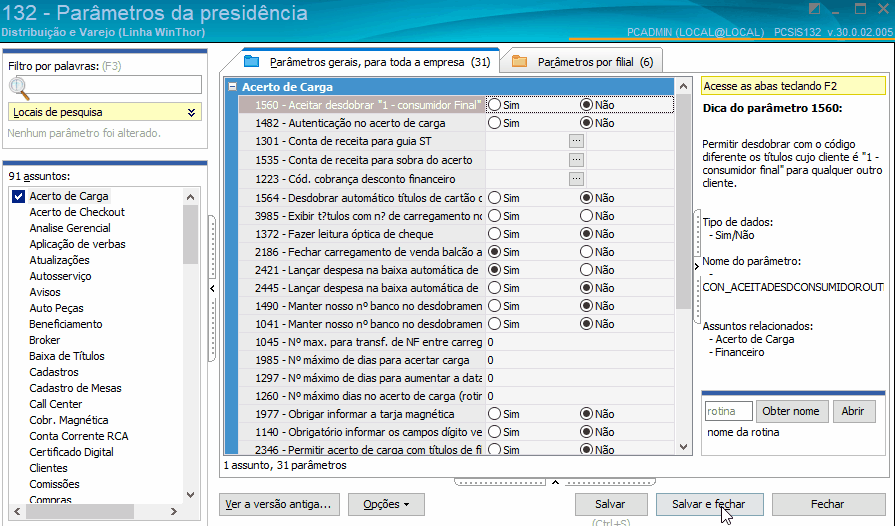
Task: Click the Abrir button
Action: coord(853,411)
